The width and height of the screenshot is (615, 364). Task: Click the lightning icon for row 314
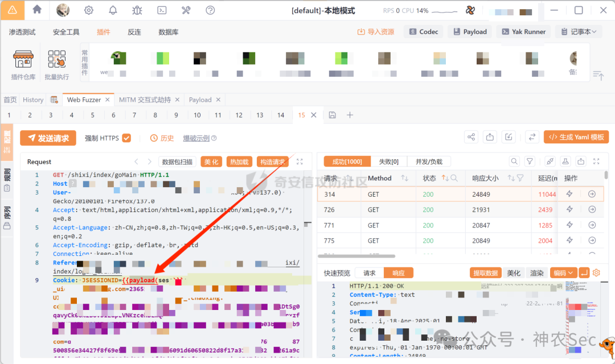point(569,193)
